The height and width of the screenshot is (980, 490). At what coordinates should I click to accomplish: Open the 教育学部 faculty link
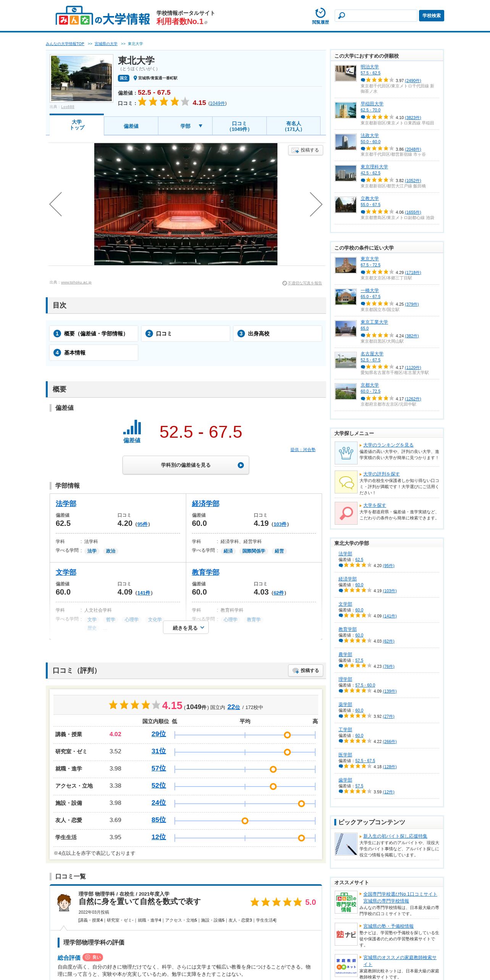(x=206, y=572)
